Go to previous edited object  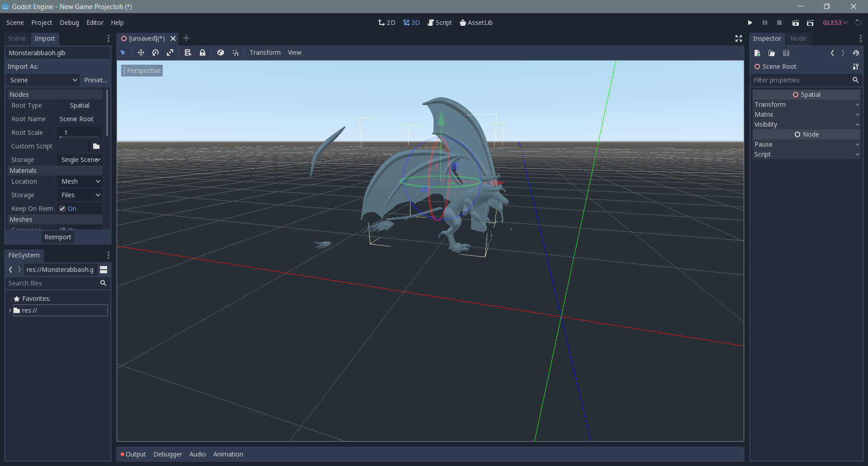(x=832, y=53)
